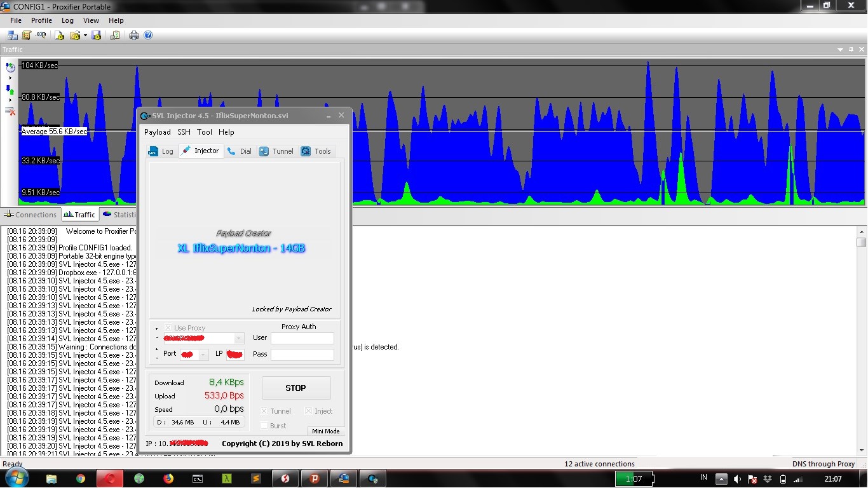868x488 pixels.
Task: Toggle the Inject checkbox
Action: (308, 411)
